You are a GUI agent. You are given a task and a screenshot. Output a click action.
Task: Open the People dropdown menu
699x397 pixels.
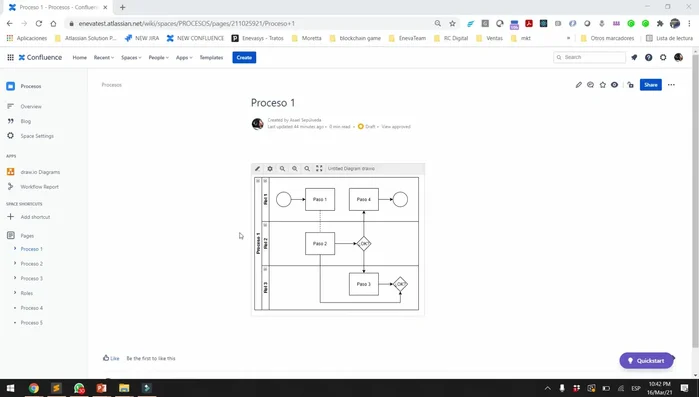point(158,57)
